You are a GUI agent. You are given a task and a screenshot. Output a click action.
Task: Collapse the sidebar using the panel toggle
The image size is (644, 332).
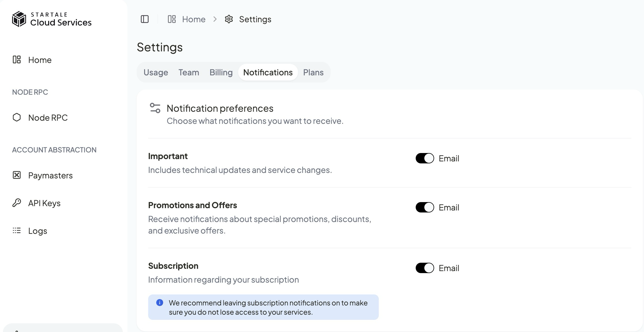click(145, 19)
